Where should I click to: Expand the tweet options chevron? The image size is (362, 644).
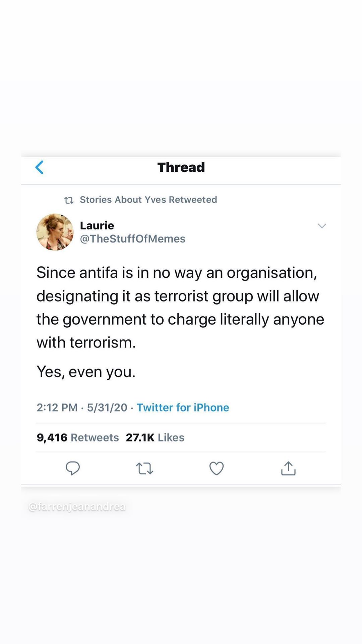322,226
